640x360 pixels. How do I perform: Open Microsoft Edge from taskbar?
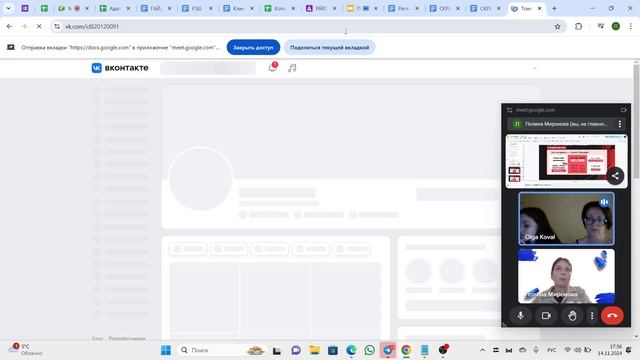(351, 350)
